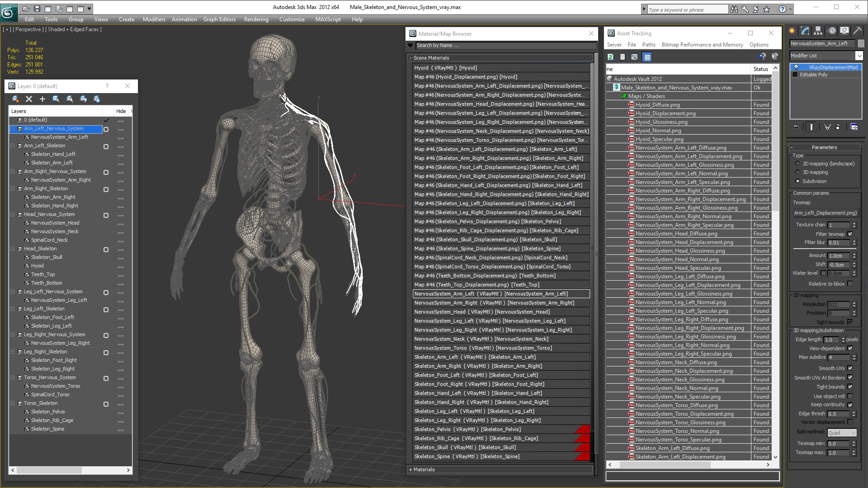Viewport: 868px width, 488px height.
Task: Click Add Selected Objects plus icon
Action: [x=42, y=99]
